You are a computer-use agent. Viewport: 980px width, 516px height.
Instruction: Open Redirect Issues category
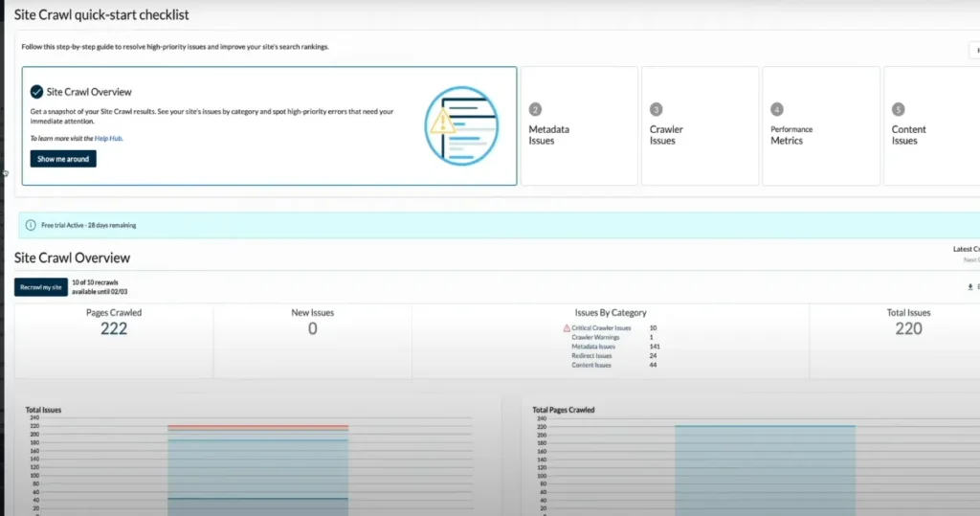(591, 356)
